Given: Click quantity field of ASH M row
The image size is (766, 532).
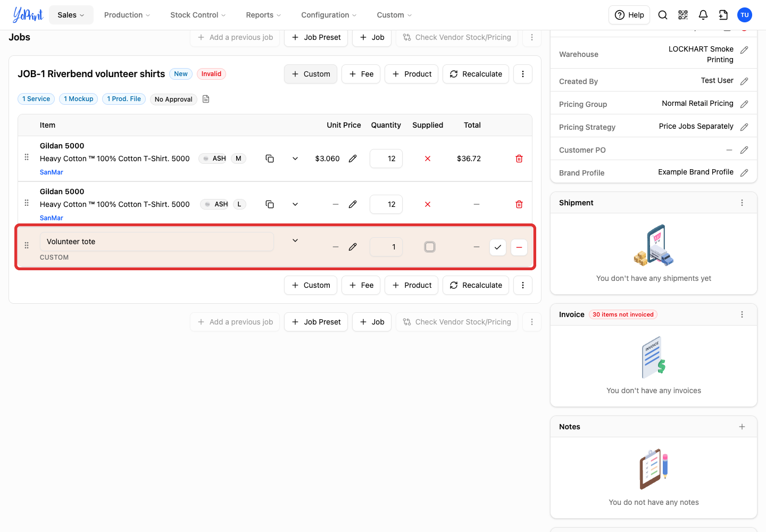Looking at the screenshot, I should click(386, 159).
